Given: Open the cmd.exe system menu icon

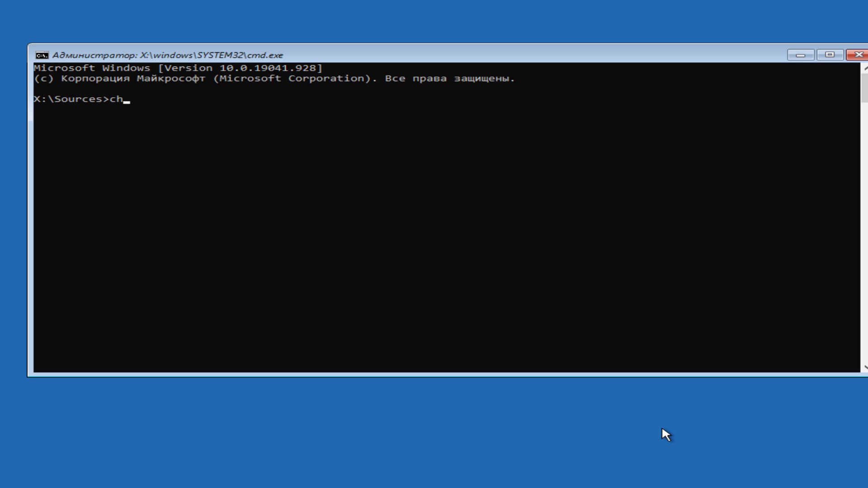Looking at the screenshot, I should 42,55.
